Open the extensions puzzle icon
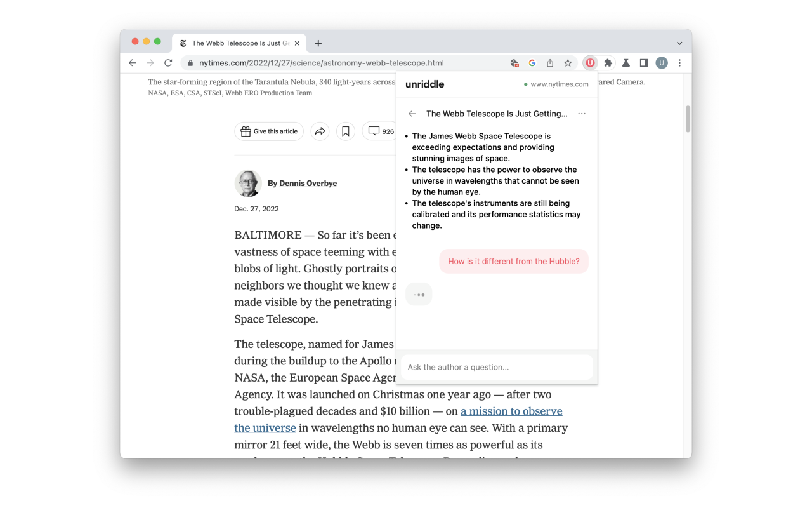Screen dimensions: 812x508 click(x=608, y=63)
